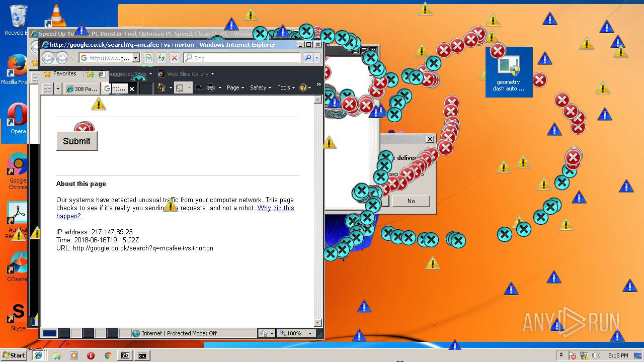
Task: Open the 100% zoom level dropdown
Action: click(x=297, y=333)
